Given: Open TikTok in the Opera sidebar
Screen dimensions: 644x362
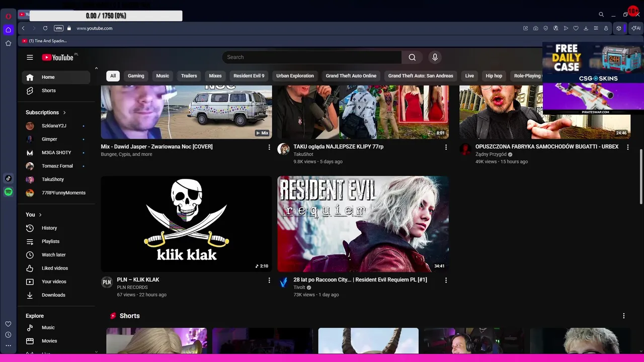Looking at the screenshot, I should [x=8, y=178].
